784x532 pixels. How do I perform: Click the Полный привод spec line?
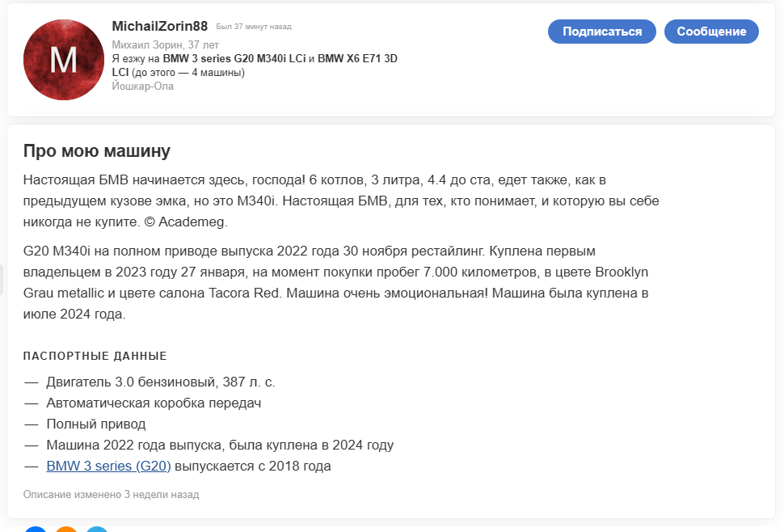[96, 424]
